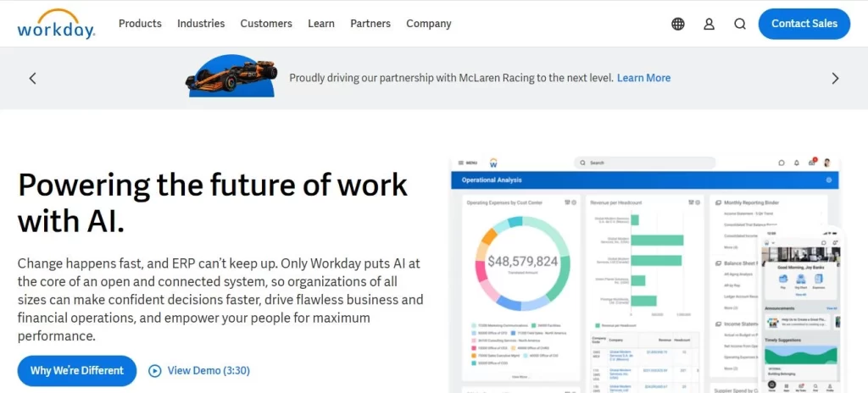Image resolution: width=868 pixels, height=393 pixels.
Task: Click the Timely Suggestions heading
Action: (783, 340)
